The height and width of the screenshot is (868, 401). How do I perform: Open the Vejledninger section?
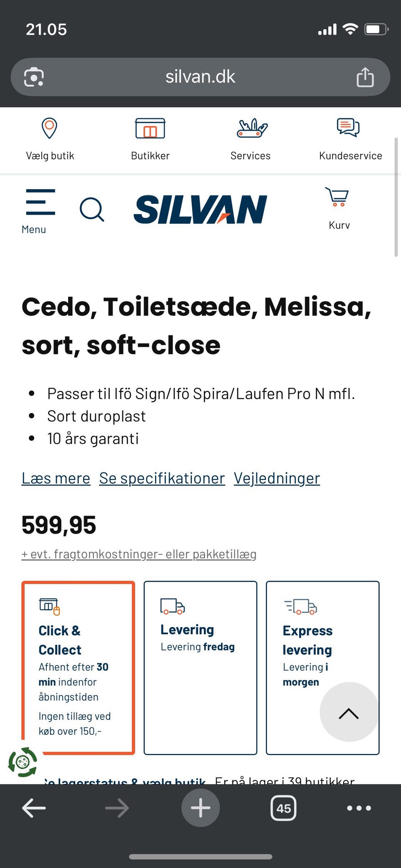click(x=276, y=478)
